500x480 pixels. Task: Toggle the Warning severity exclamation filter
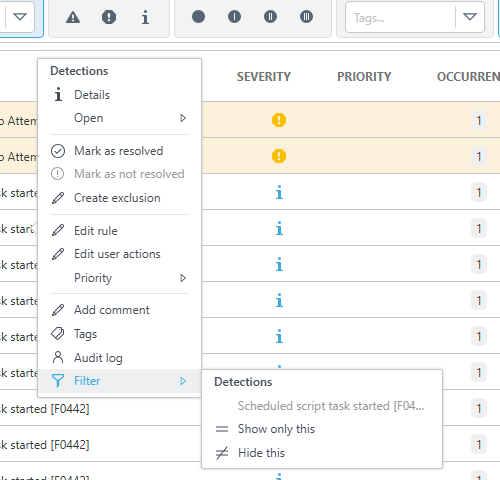[x=109, y=17]
